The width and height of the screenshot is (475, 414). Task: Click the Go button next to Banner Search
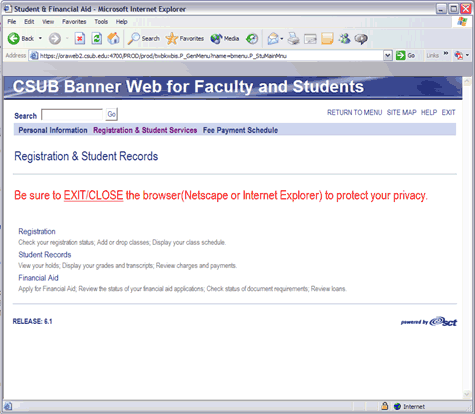pyautogui.click(x=112, y=114)
